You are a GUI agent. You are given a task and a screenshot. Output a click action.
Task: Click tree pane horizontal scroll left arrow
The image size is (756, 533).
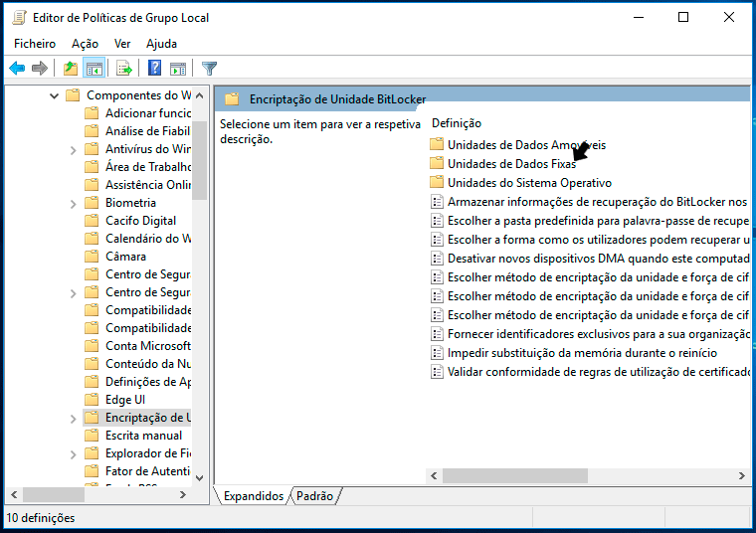tap(14, 494)
